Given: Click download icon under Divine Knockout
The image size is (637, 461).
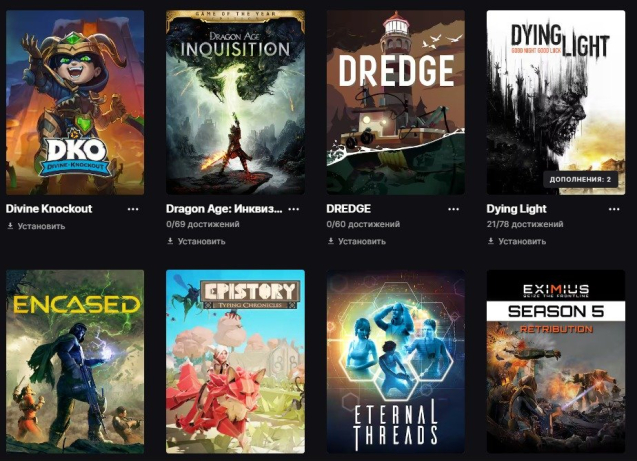Looking at the screenshot, I should pyautogui.click(x=10, y=226).
